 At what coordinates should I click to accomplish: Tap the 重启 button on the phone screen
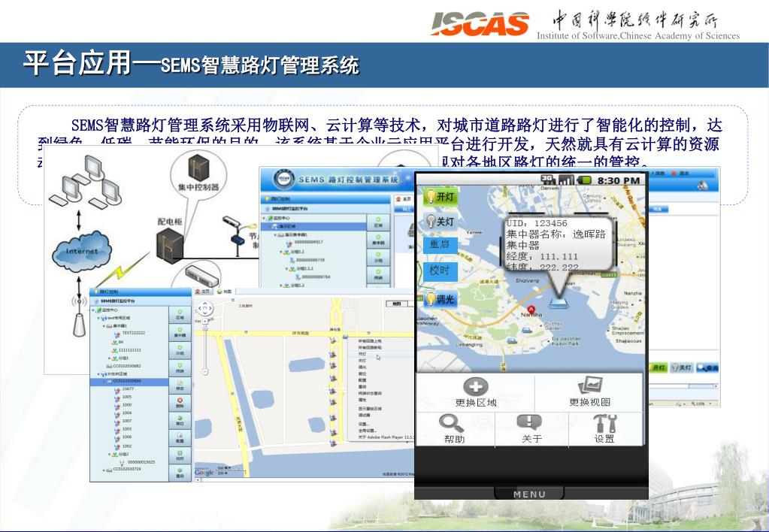click(440, 244)
